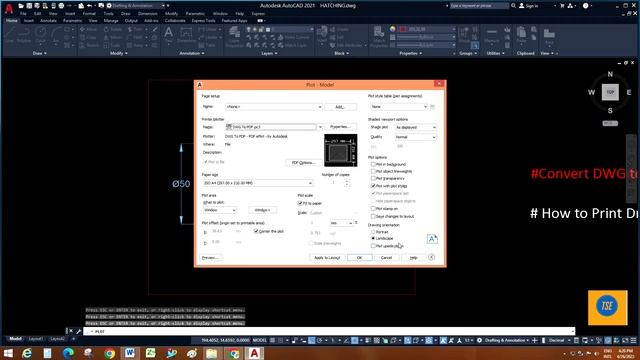Uncheck Plot with plot styles
640x360 pixels.
[373, 186]
